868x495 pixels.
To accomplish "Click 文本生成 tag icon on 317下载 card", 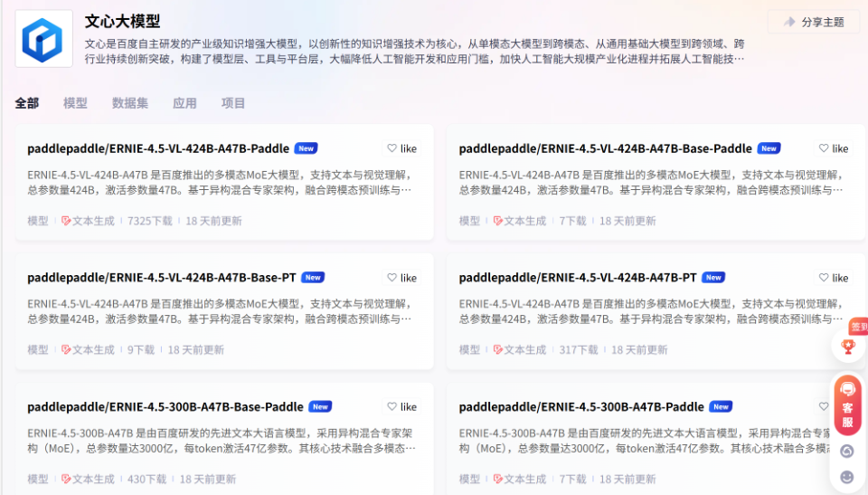I will (497, 350).
